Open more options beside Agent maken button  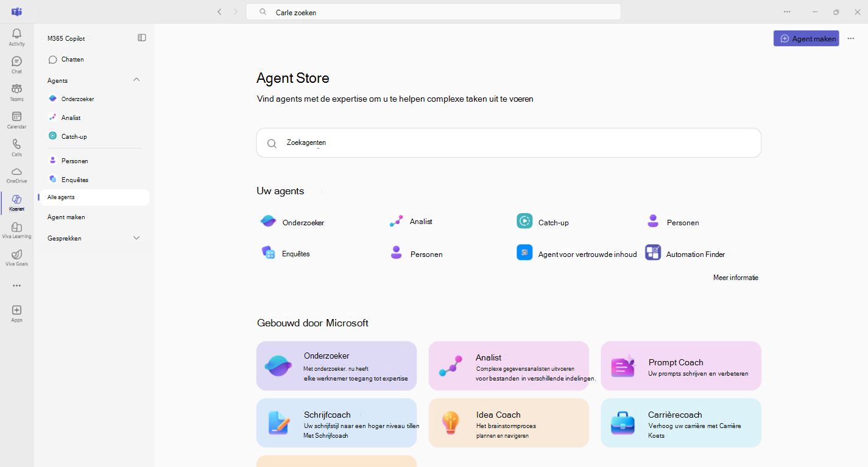[x=851, y=38]
